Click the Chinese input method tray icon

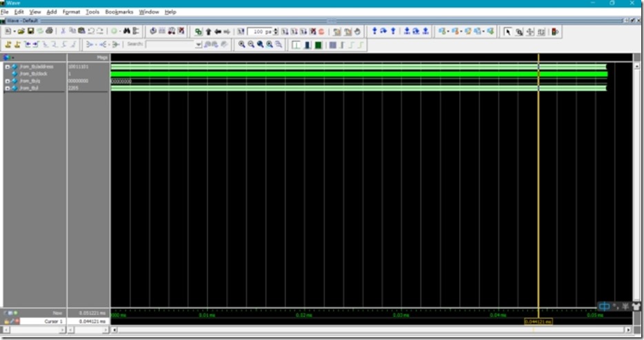click(x=604, y=306)
